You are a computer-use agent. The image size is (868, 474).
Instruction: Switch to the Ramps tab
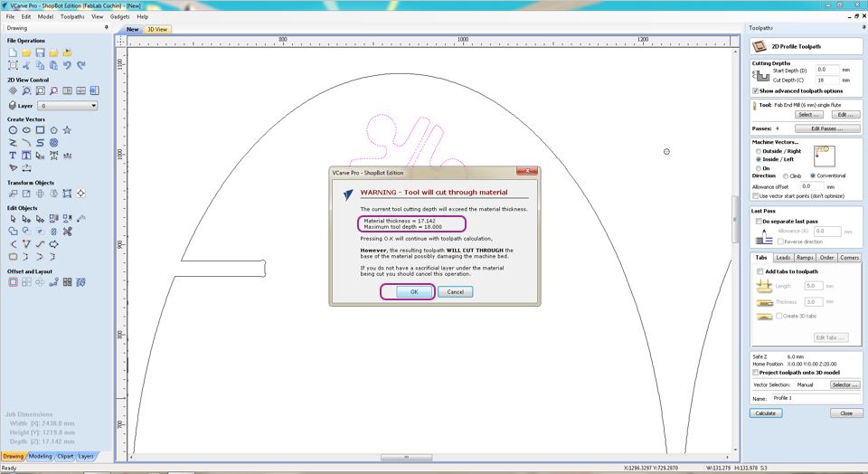tap(805, 258)
